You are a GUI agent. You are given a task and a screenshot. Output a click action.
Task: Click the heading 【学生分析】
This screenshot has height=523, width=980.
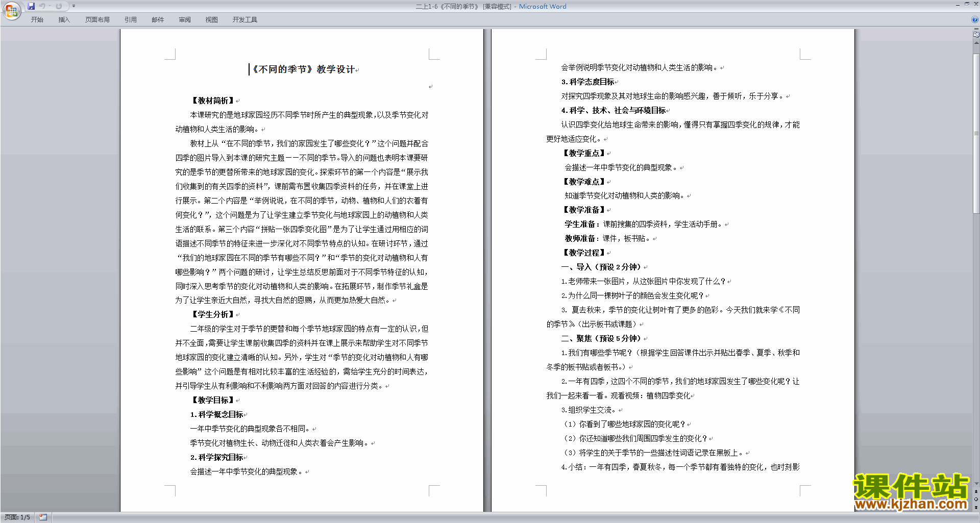click(x=213, y=314)
